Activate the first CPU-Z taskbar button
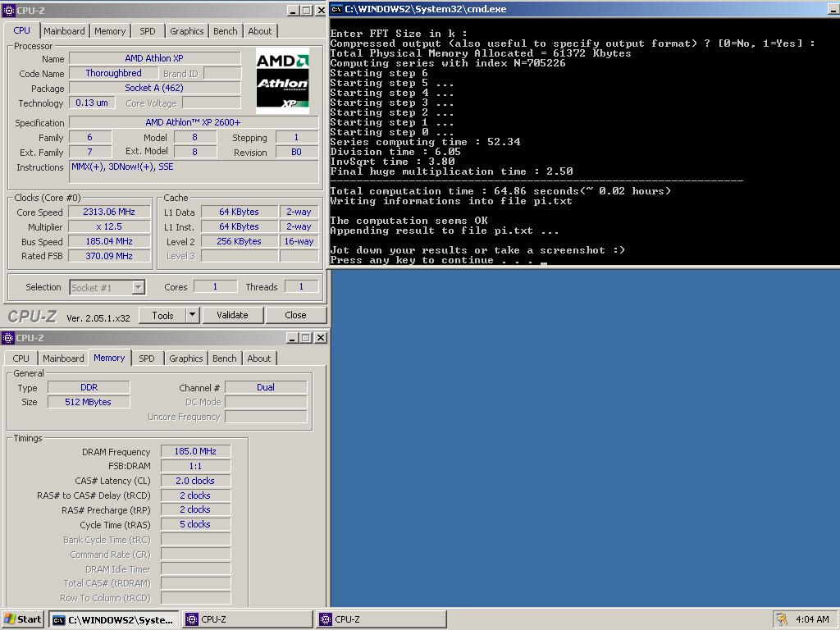Image resolution: width=840 pixels, height=630 pixels. 248,620
